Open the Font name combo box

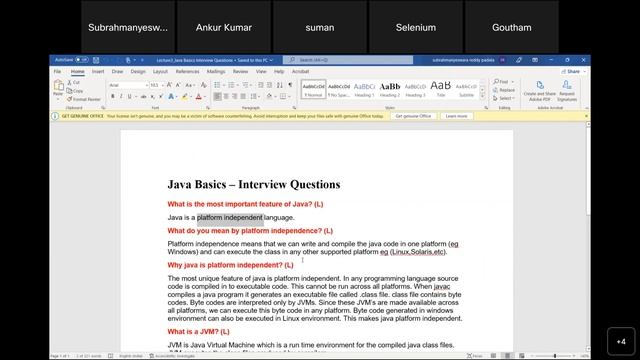128,85
